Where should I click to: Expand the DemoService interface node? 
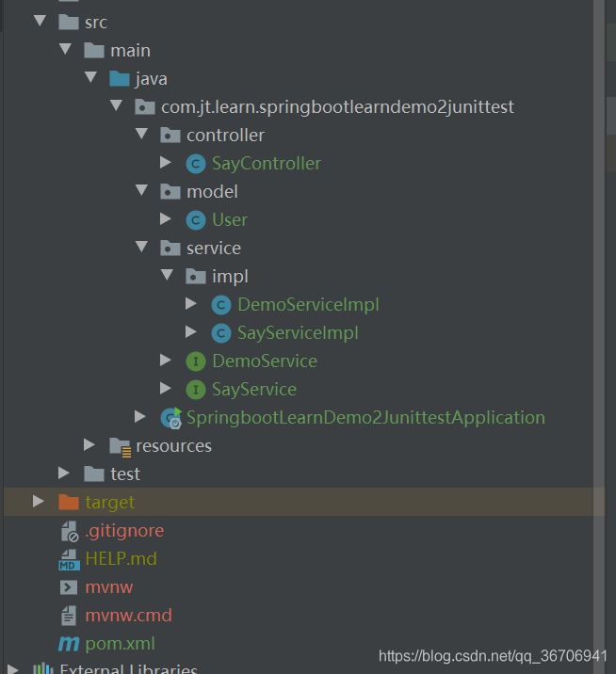click(x=166, y=361)
